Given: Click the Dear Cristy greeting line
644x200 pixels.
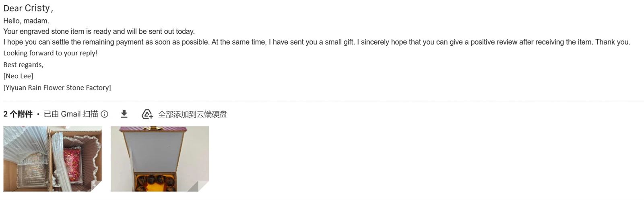Looking at the screenshot, I should (28, 8).
